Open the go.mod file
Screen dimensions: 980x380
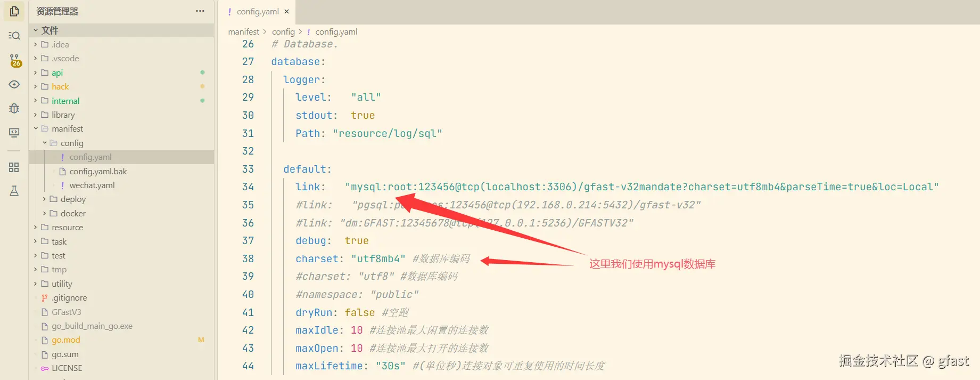(122, 339)
